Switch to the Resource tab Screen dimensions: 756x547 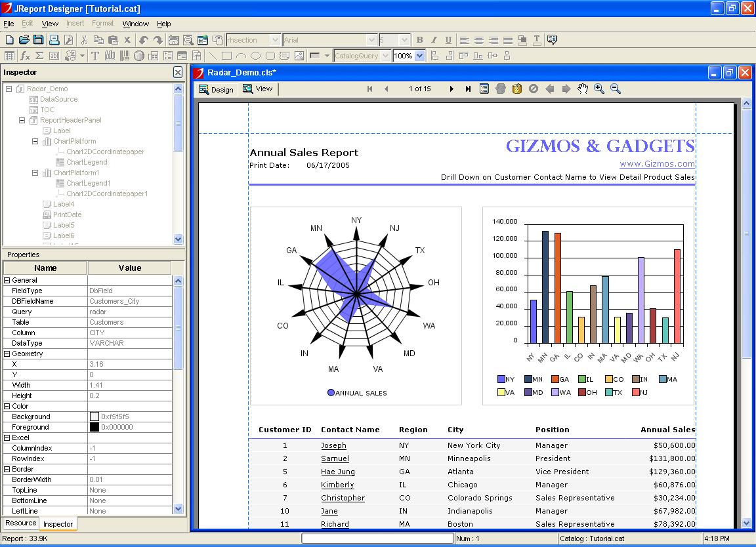(21, 523)
